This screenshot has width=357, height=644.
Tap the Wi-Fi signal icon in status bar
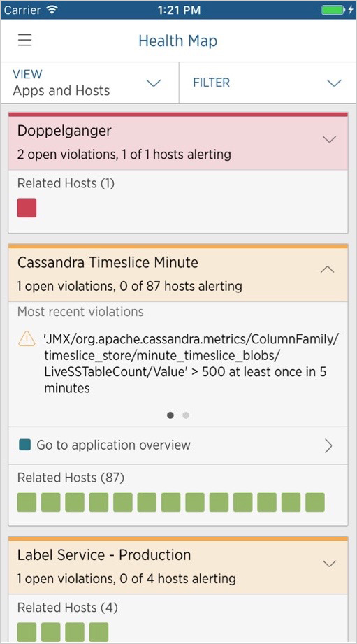click(x=52, y=10)
